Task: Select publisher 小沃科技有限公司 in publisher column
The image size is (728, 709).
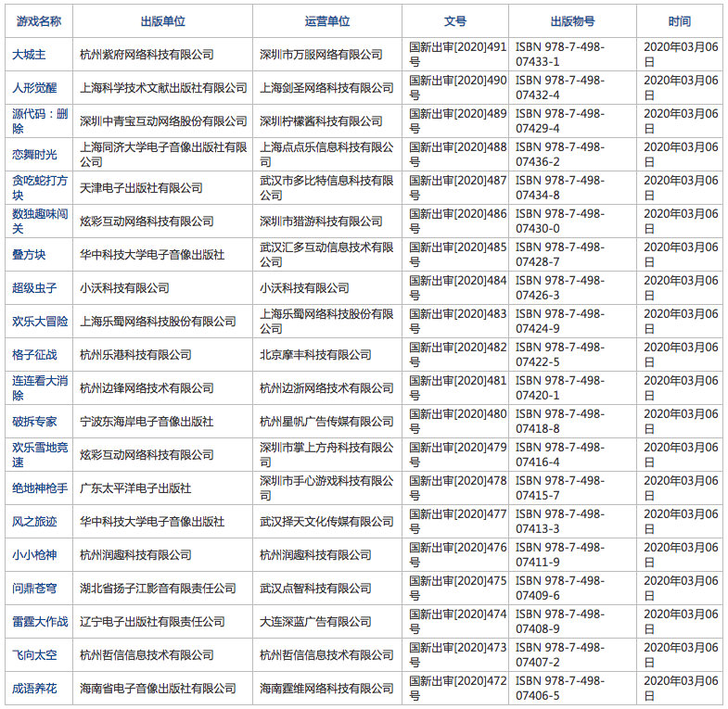Action: point(124,288)
